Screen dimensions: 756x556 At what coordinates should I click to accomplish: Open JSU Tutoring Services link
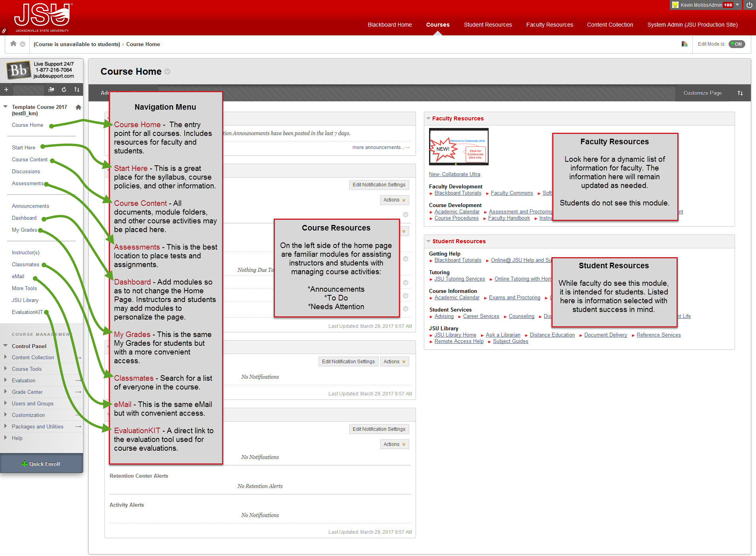coord(459,279)
